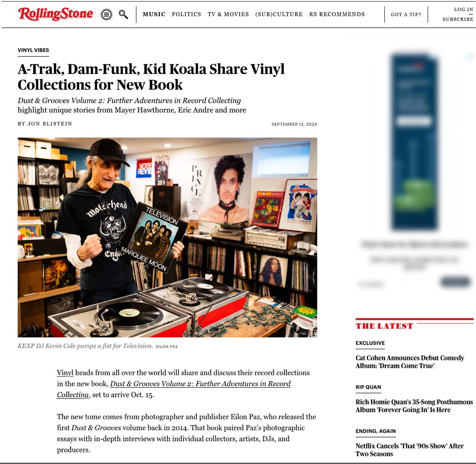Viewport: 476px width, 464px height.
Task: Open Dust & Grooves Volume 2 book link
Action: 174,389
